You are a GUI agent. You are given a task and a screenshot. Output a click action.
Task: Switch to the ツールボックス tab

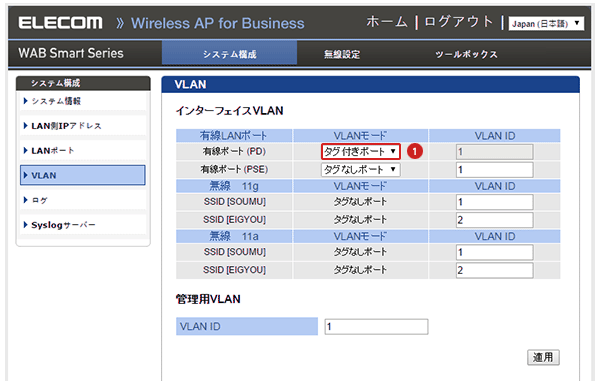tap(466, 54)
